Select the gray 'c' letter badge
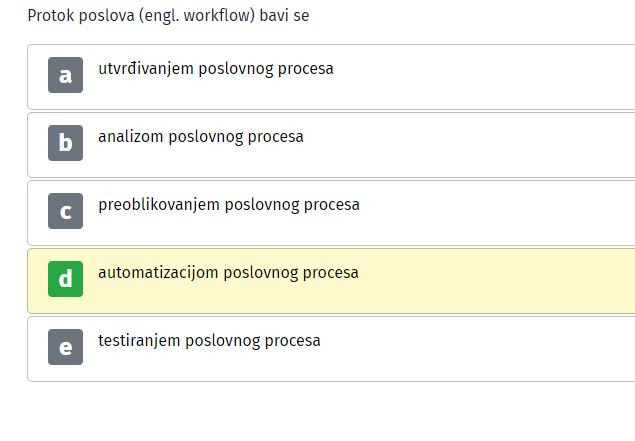Image resolution: width=635 pixels, height=441 pixels. (65, 211)
